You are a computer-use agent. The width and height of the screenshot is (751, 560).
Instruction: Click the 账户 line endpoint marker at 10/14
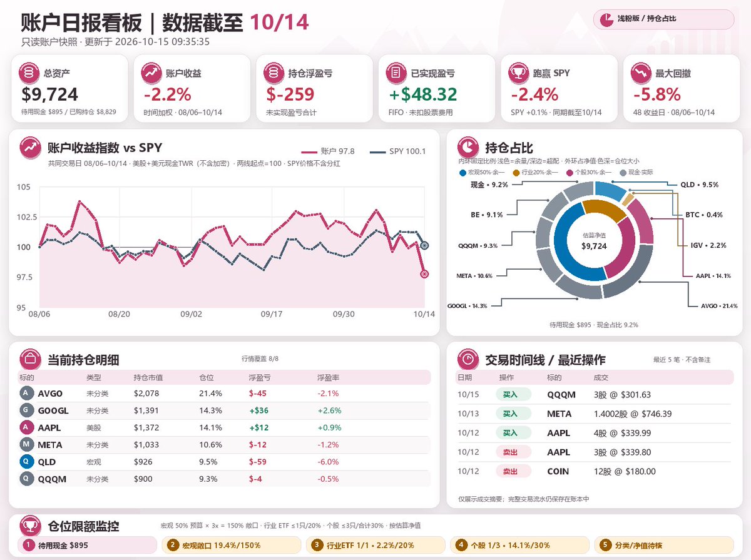click(x=425, y=274)
